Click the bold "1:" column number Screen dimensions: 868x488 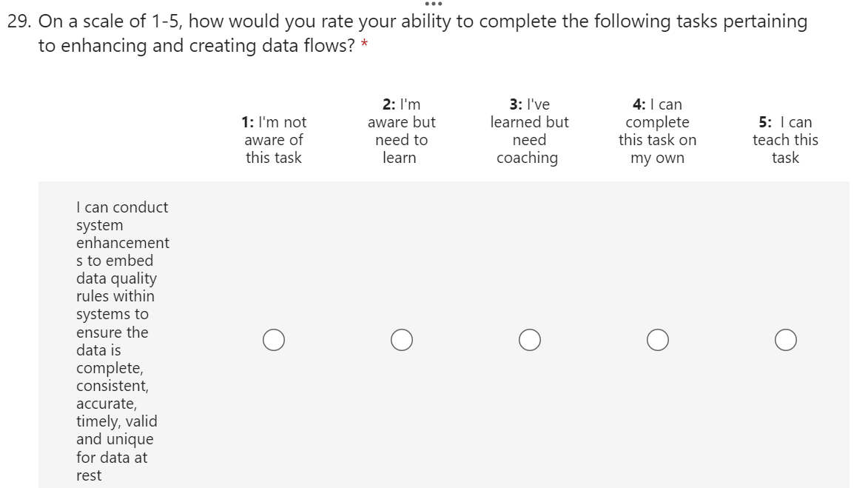click(x=248, y=122)
